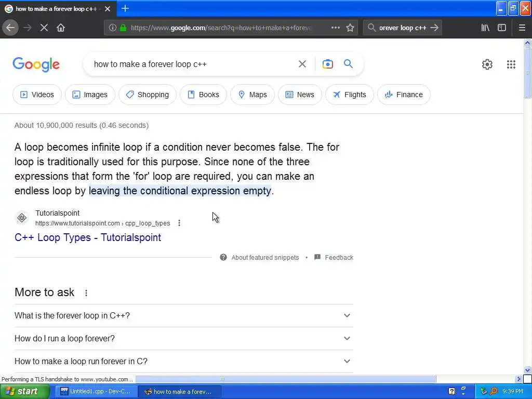Click the About featured snippets link
The width and height of the screenshot is (532, 399).
tap(265, 258)
